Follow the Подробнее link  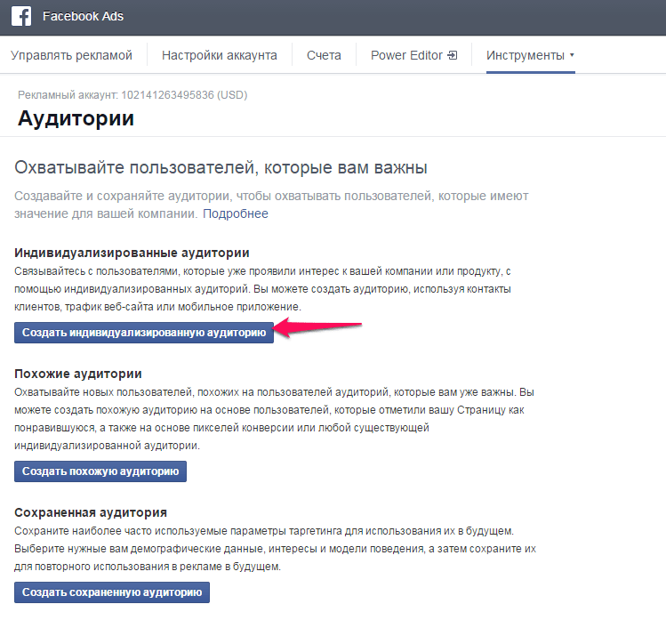pos(236,213)
